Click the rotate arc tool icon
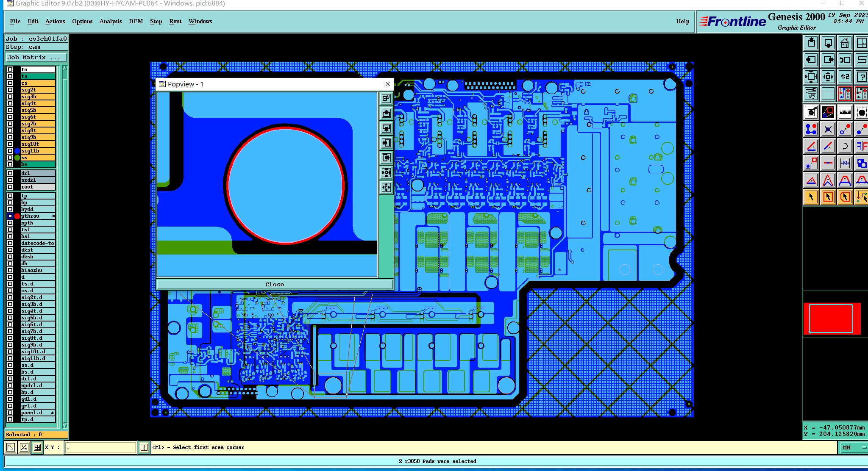868x471 pixels. [845, 147]
